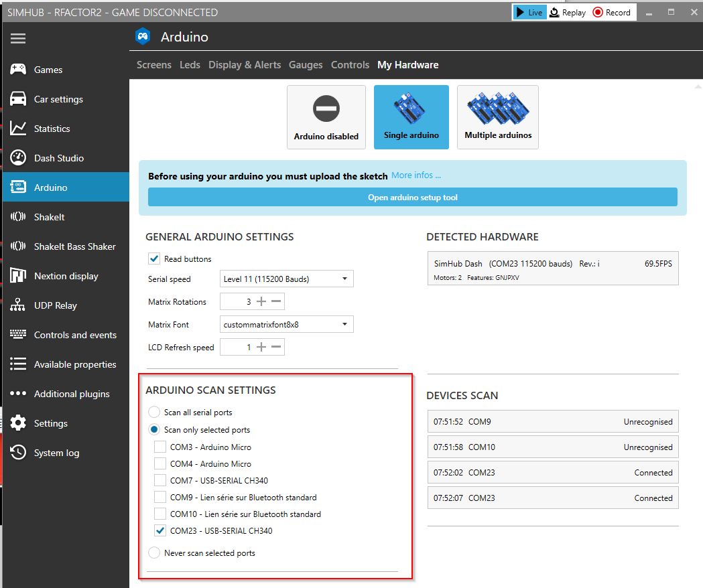The height and width of the screenshot is (588, 703).
Task: Open the Nextion display settings
Action: point(68,275)
